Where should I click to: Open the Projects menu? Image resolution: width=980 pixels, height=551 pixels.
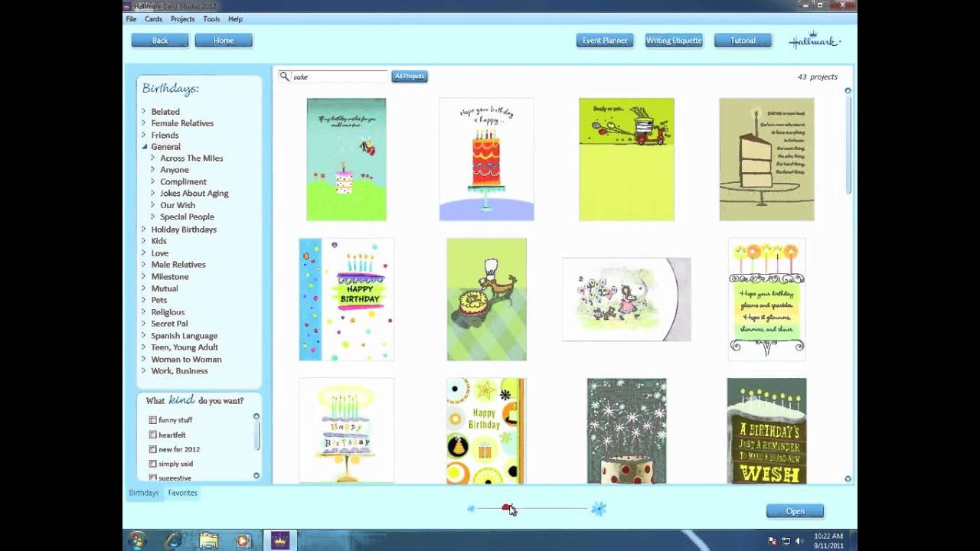182,19
